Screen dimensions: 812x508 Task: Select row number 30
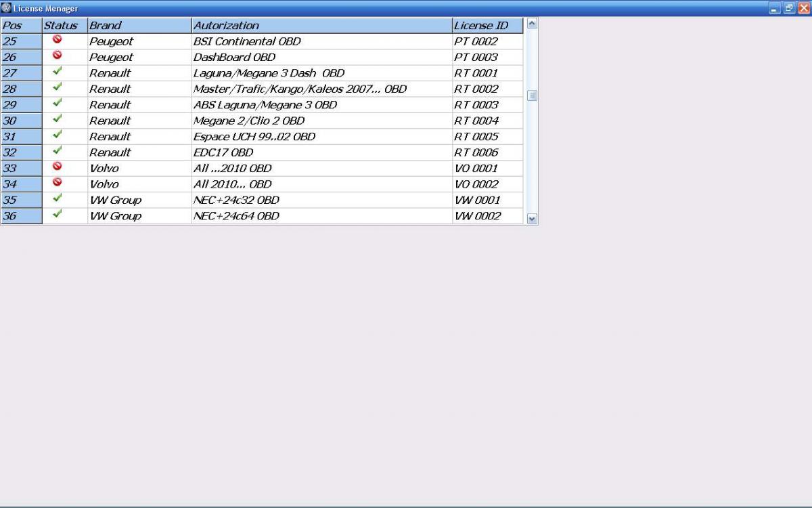click(22, 121)
